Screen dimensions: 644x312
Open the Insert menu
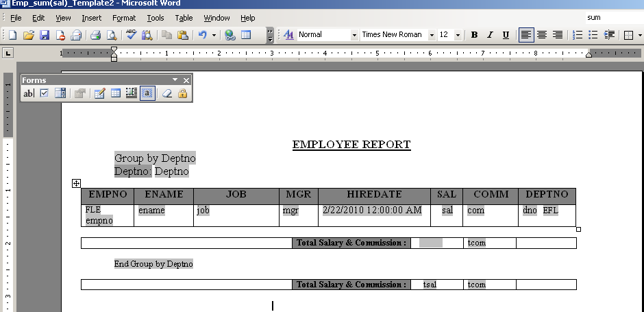pyautogui.click(x=92, y=18)
